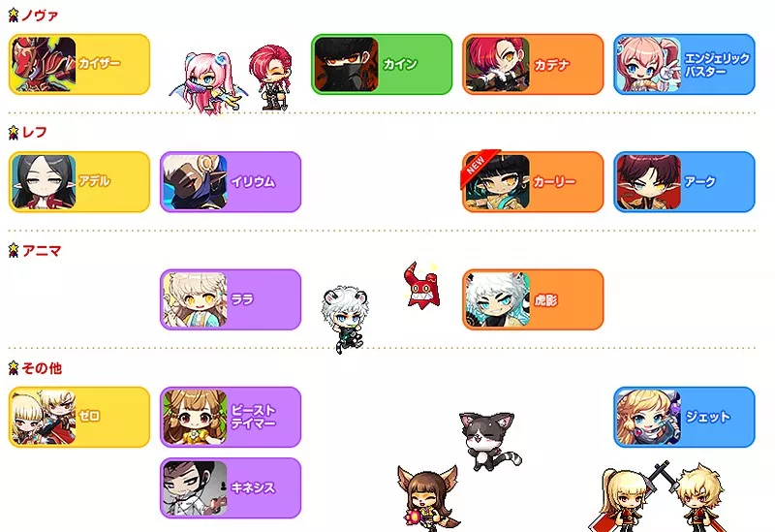The height and width of the screenshot is (532, 775).
Task: Click the star icon beside その他 heading
Action: click(x=14, y=368)
